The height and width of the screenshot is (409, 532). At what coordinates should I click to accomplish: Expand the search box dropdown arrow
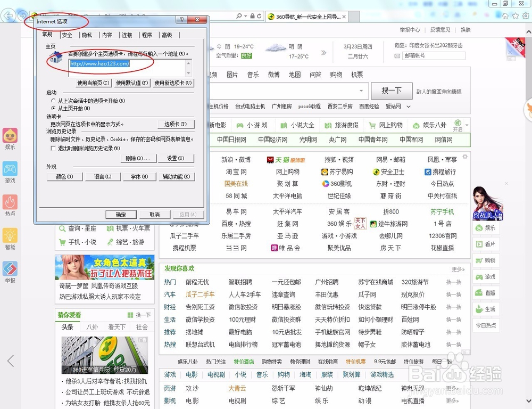361,91
